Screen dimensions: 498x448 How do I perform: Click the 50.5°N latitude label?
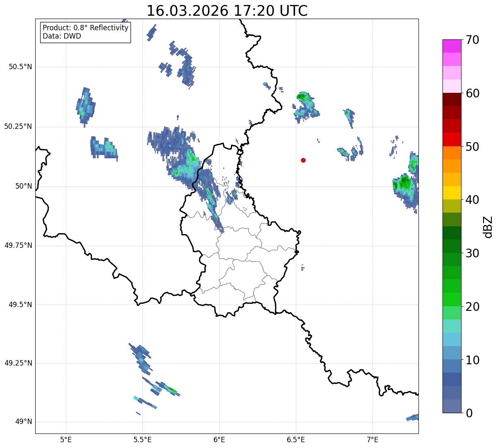click(20, 67)
